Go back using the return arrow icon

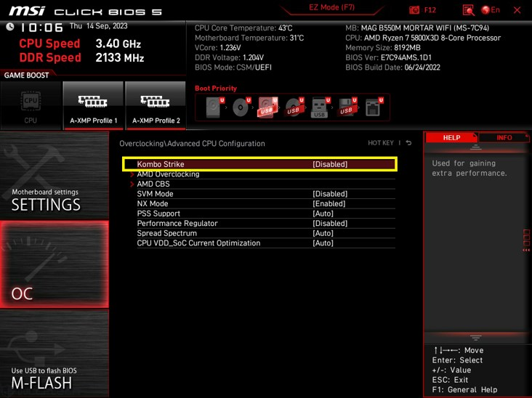pos(409,143)
